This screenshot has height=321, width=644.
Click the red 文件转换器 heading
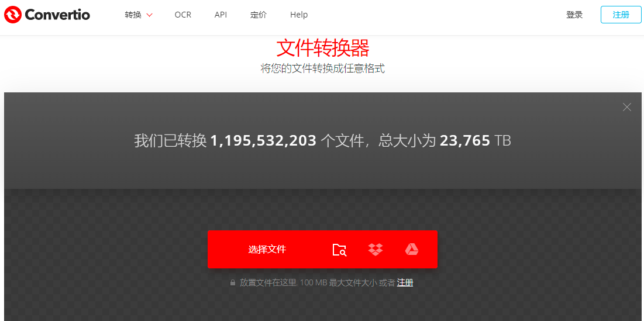[322, 48]
